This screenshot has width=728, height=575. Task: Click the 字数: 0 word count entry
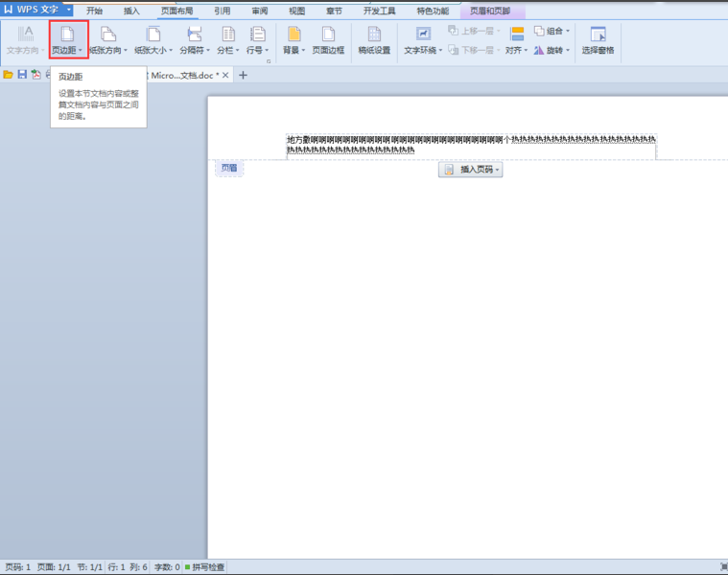[167, 567]
